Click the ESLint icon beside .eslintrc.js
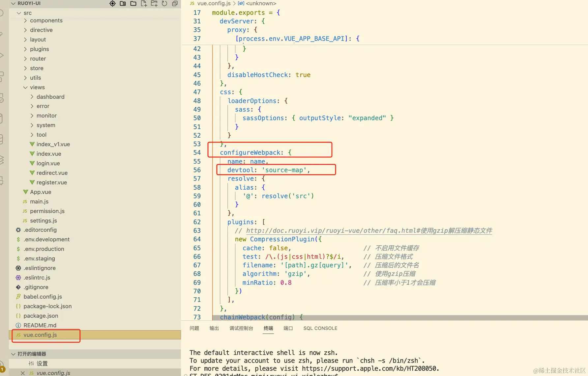The width and height of the screenshot is (588, 376). (18, 278)
